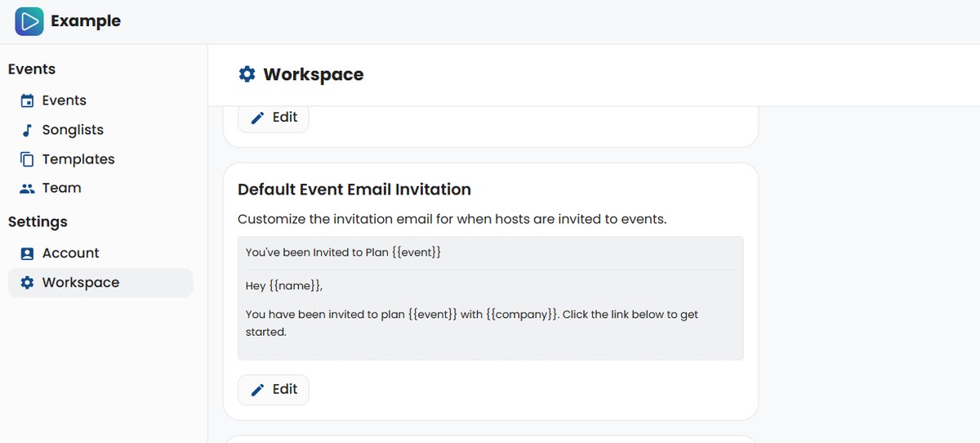Click the Example app logo icon

29,21
